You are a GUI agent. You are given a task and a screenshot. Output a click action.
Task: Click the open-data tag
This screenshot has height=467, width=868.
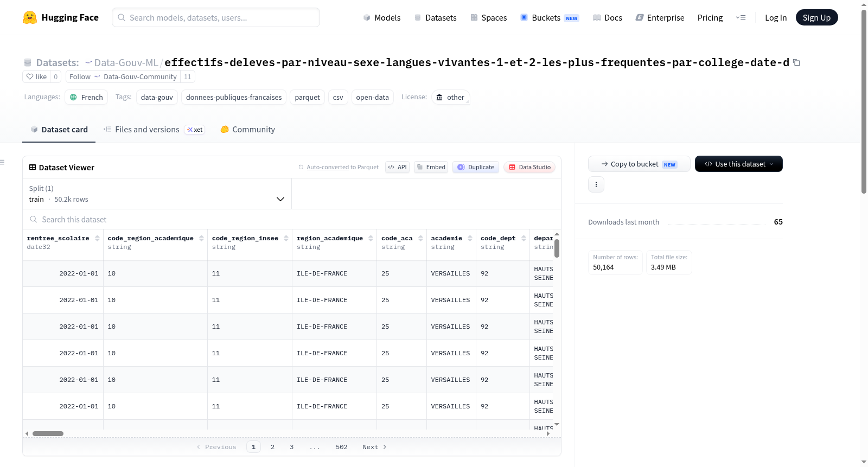pos(372,97)
